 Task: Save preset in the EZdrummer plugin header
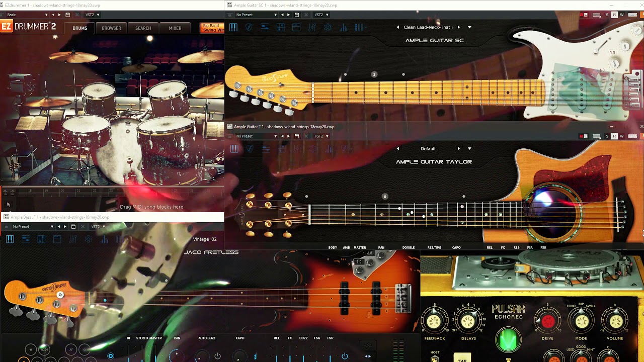tap(68, 15)
